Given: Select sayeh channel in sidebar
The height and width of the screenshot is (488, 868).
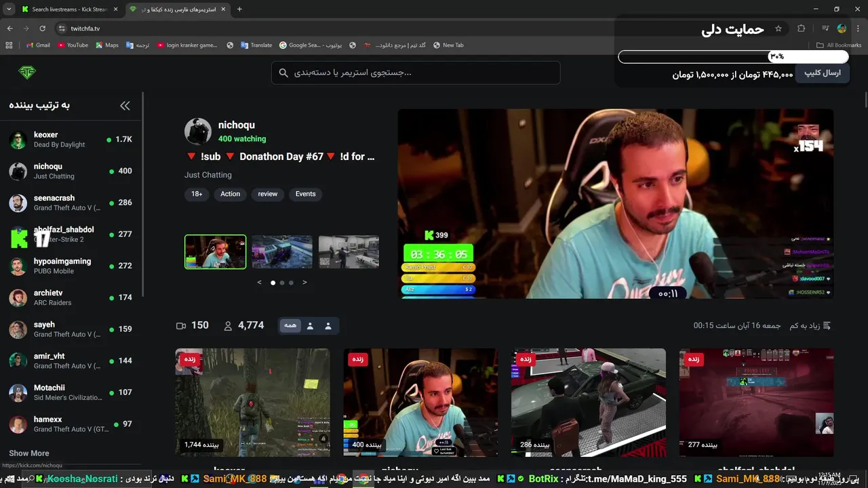Looking at the screenshot, I should (x=71, y=329).
